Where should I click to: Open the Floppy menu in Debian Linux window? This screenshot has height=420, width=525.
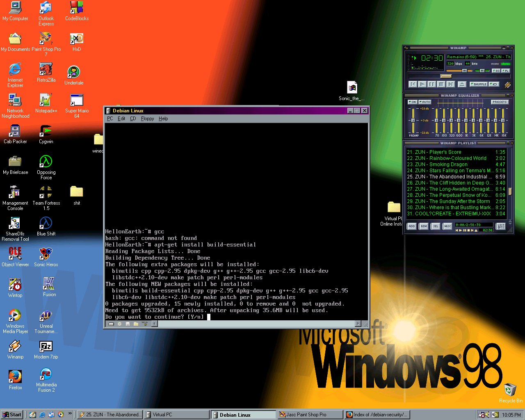coord(147,119)
